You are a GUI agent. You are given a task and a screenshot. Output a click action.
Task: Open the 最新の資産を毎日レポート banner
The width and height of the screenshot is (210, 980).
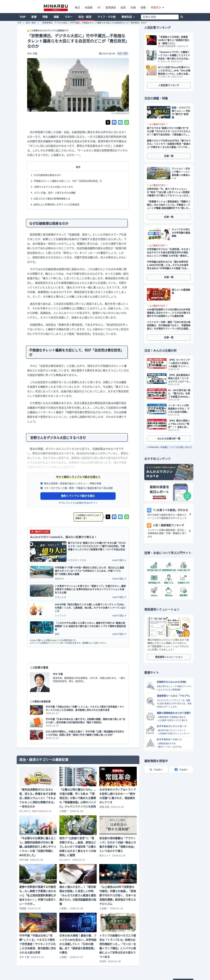tap(168, 492)
